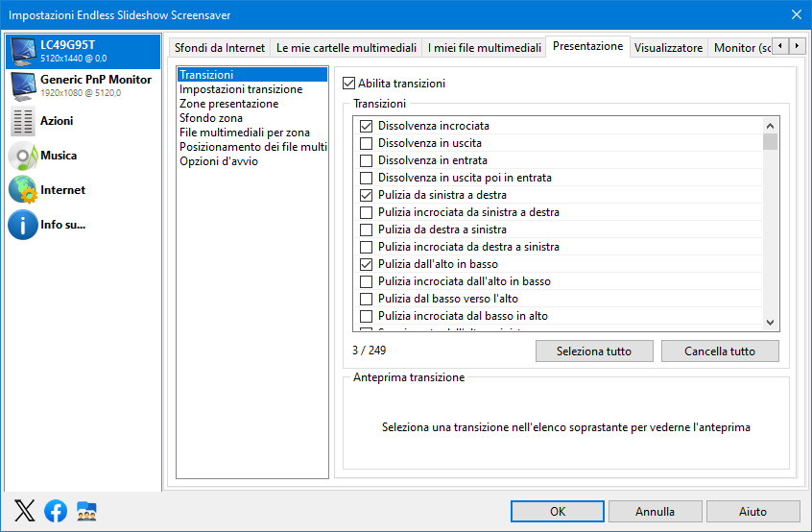Open the Azioni section icon
Image resolution: width=812 pixels, height=532 pixels.
(x=23, y=121)
